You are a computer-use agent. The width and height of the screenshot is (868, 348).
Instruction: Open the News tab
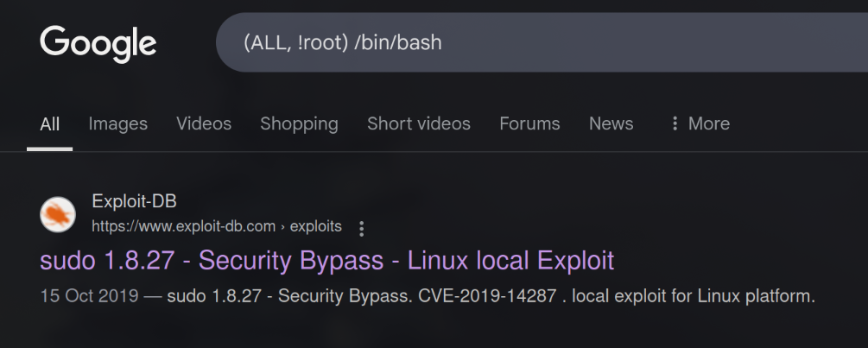coord(611,123)
